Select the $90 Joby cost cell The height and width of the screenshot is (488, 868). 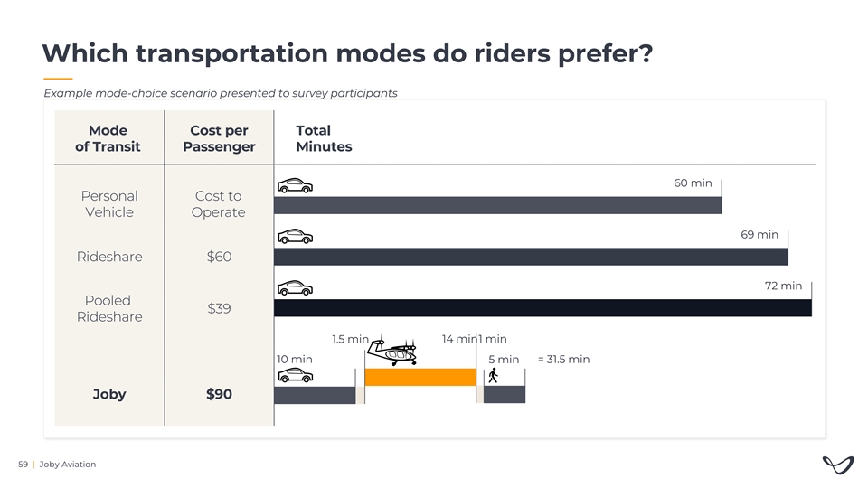(x=219, y=394)
